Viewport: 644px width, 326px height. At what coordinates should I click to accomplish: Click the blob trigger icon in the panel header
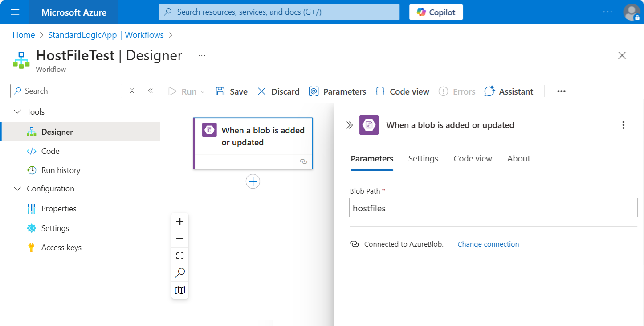click(369, 125)
